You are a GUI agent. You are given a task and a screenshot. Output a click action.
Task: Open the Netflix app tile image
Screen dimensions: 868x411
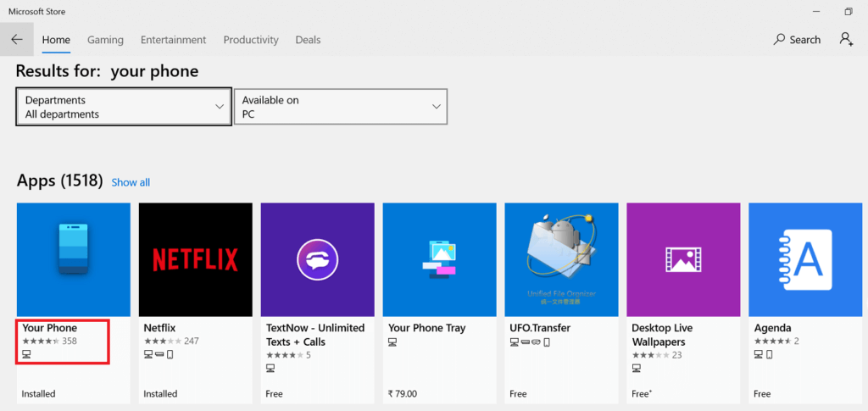[196, 259]
